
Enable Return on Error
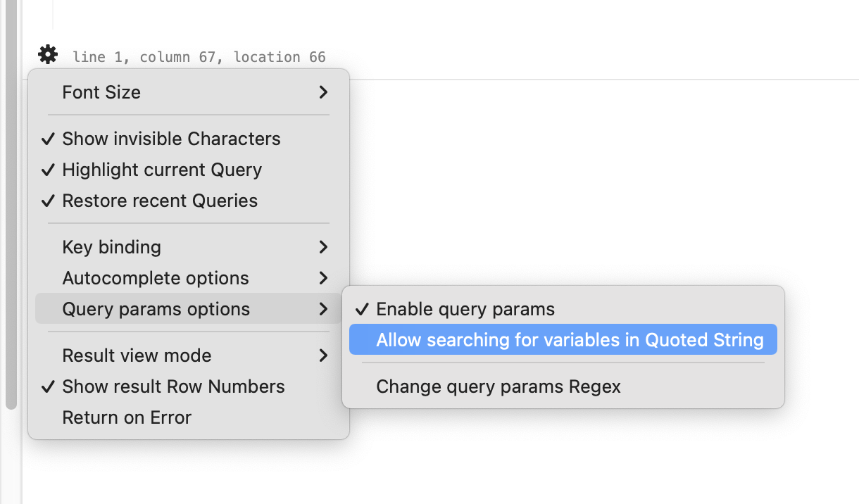tap(127, 417)
